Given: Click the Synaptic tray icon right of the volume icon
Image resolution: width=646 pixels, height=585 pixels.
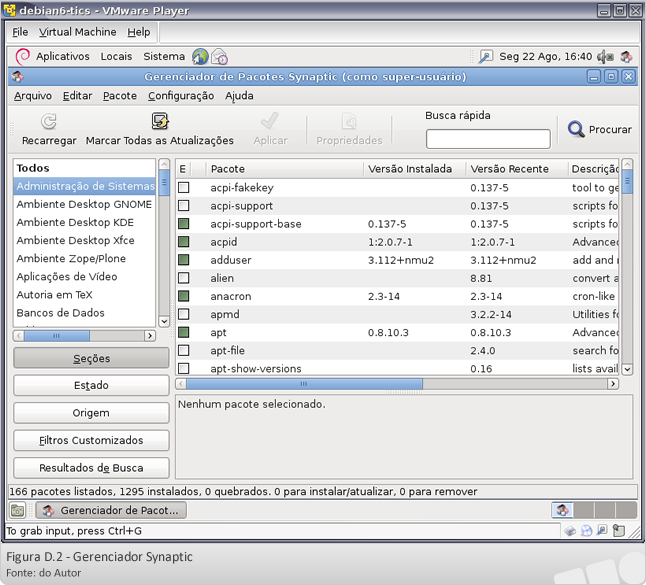Looking at the screenshot, I should click(626, 56).
